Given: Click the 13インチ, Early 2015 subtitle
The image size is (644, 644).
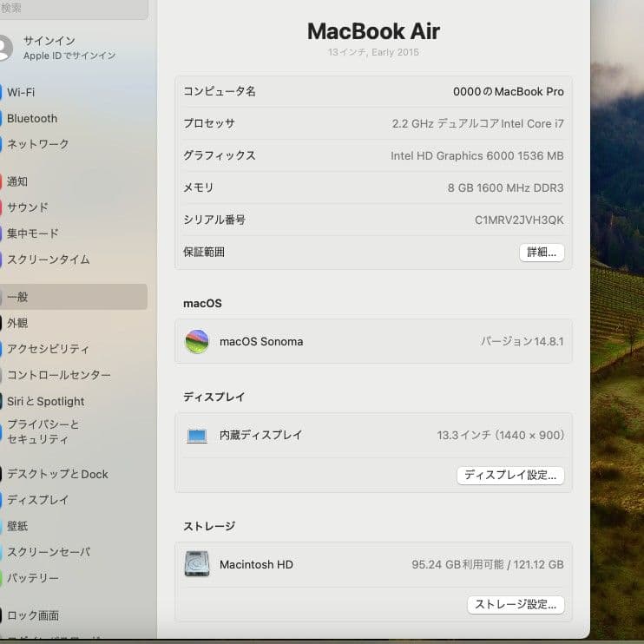Looking at the screenshot, I should (x=373, y=52).
